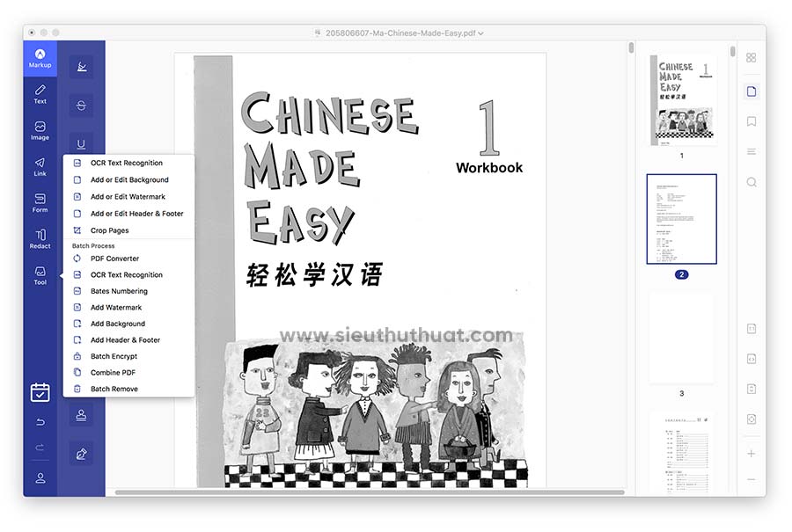Select the stamp tool icon
Viewport: 792px width, 532px height.
click(x=81, y=415)
